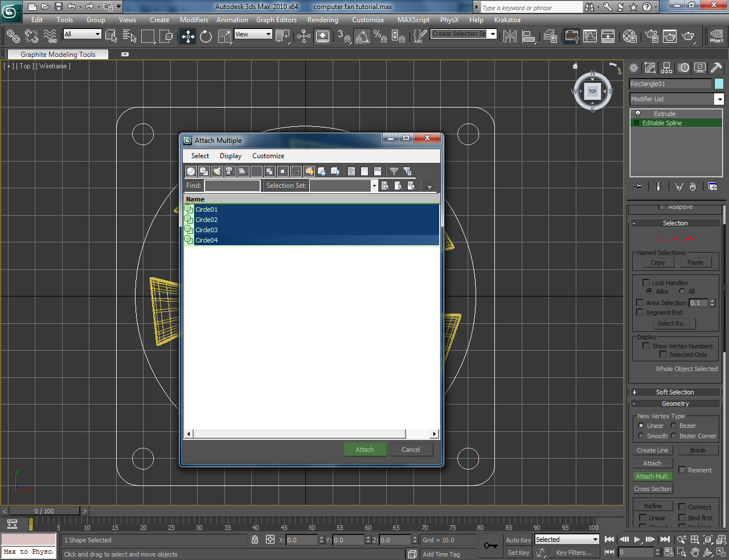Screen dimensions: 729x560
Task: Click Configure Modifier Sets icon
Action: pyautogui.click(x=712, y=186)
